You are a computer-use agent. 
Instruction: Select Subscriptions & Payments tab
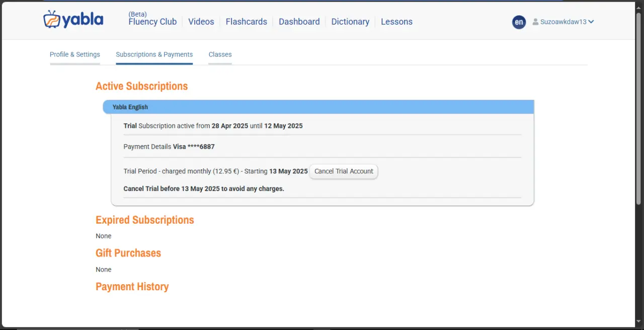(x=154, y=54)
